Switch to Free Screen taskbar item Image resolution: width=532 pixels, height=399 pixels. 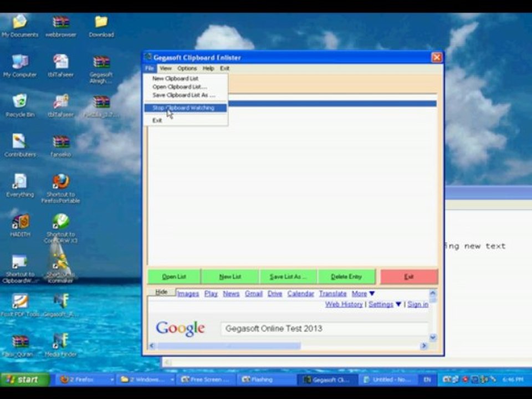pos(206,379)
